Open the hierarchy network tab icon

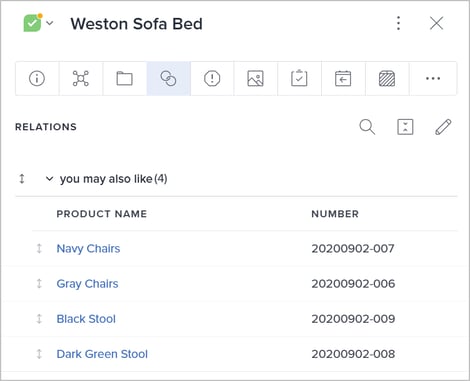pos(81,79)
